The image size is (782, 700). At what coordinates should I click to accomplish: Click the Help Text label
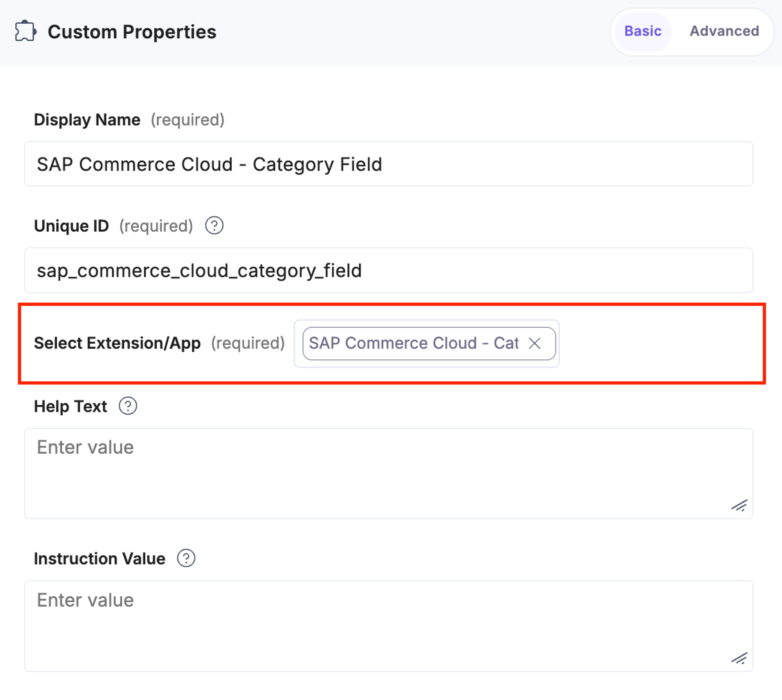pos(70,407)
